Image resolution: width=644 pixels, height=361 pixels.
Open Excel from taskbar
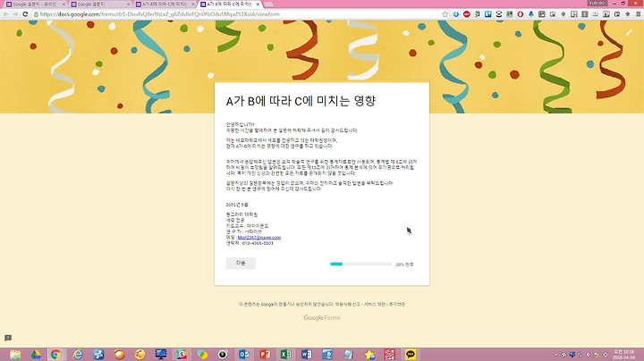pos(286,354)
